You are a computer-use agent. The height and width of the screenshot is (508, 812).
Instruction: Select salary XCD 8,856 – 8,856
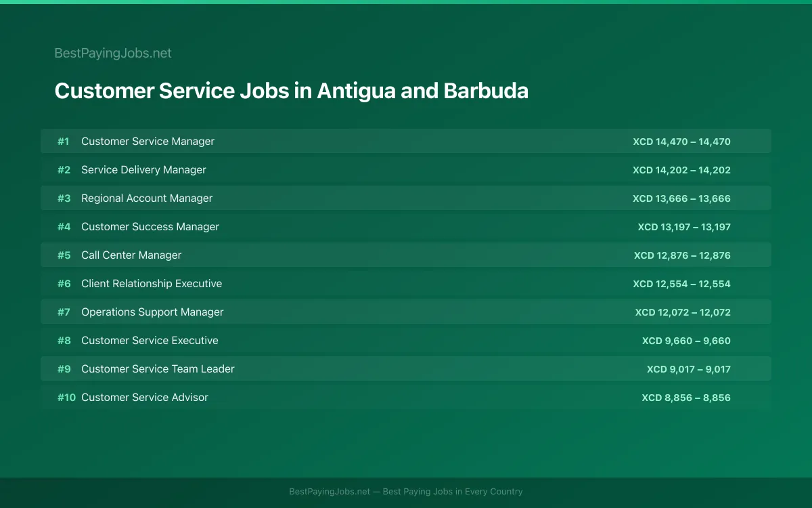coord(686,398)
